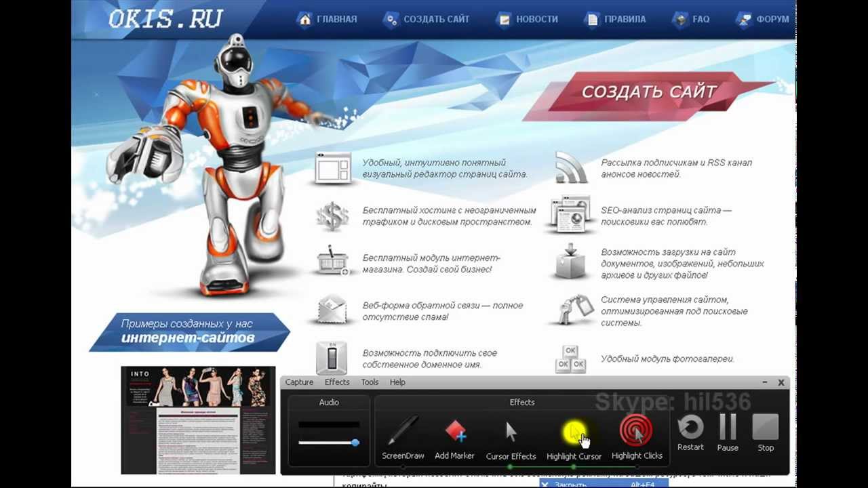Open the ПРАВИЛА page
Viewport: 868px width, 488px height.
point(625,19)
